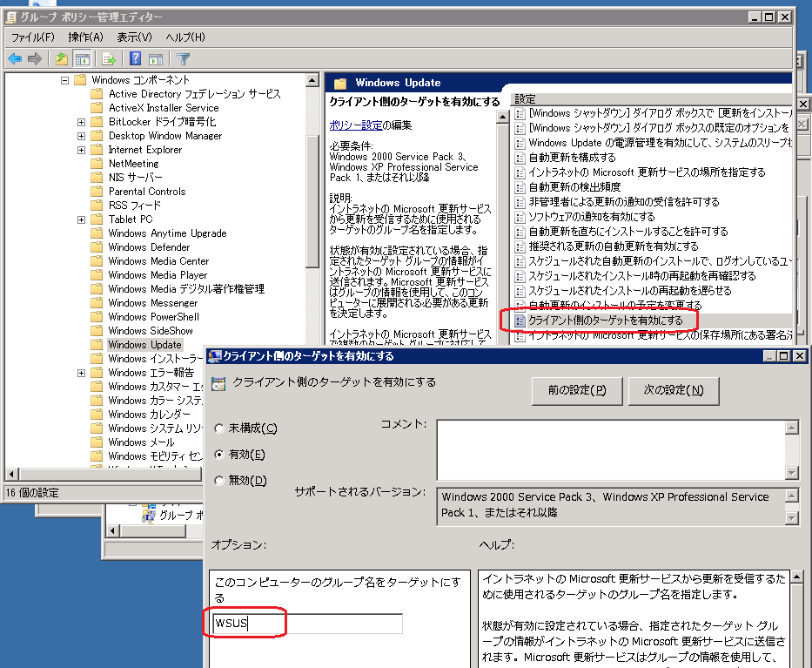This screenshot has height=668, width=812.
Task: Select the Windows Defender folder icon
Action: coord(97,247)
